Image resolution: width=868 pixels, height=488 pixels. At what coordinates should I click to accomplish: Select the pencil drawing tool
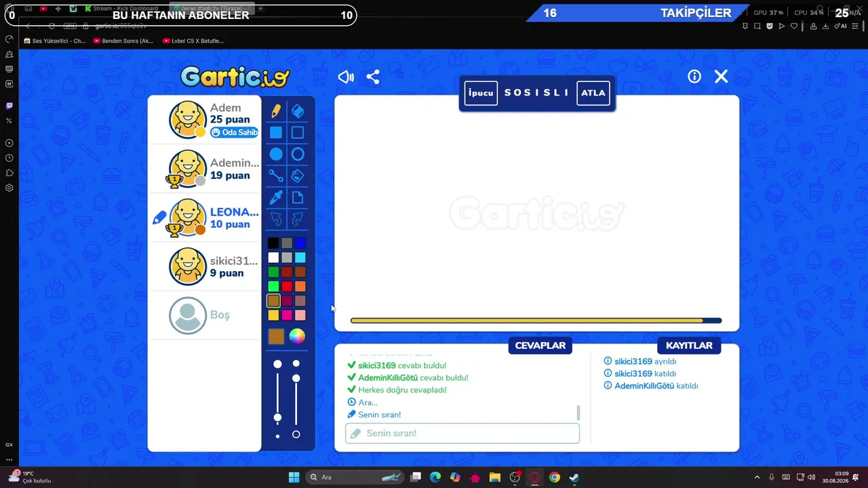[x=276, y=111]
